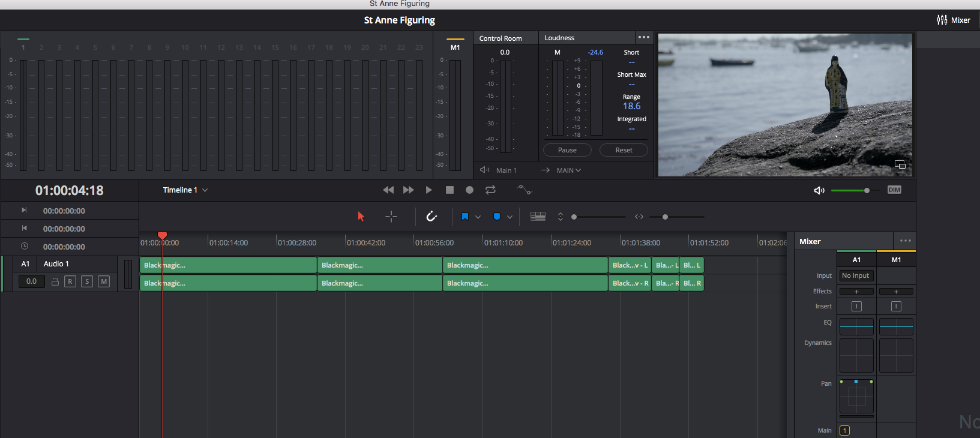Select the Audio 1 track name
980x438 pixels.
tap(56, 264)
